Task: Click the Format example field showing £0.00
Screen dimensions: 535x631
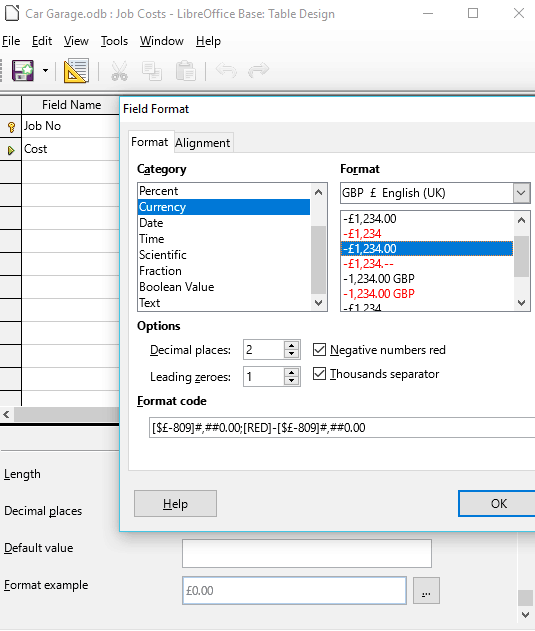Action: click(x=294, y=590)
